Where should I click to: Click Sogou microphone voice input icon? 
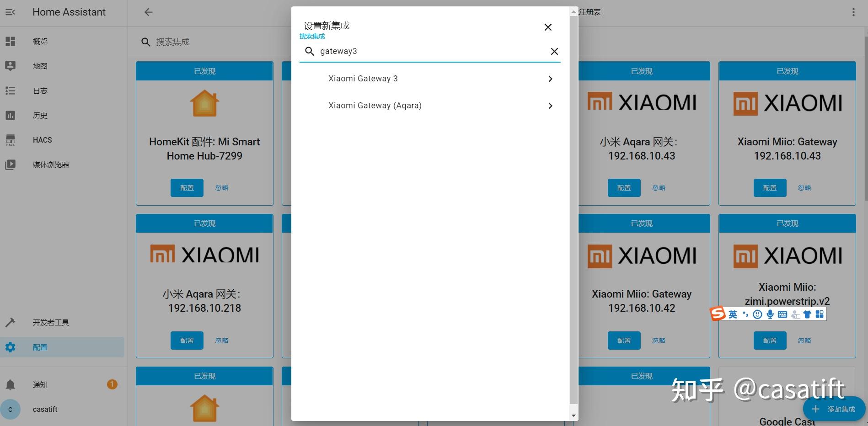770,314
